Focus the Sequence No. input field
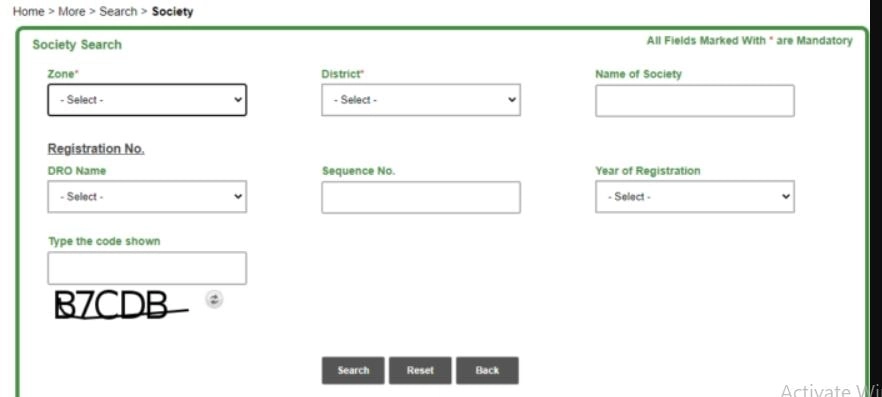 (x=421, y=197)
